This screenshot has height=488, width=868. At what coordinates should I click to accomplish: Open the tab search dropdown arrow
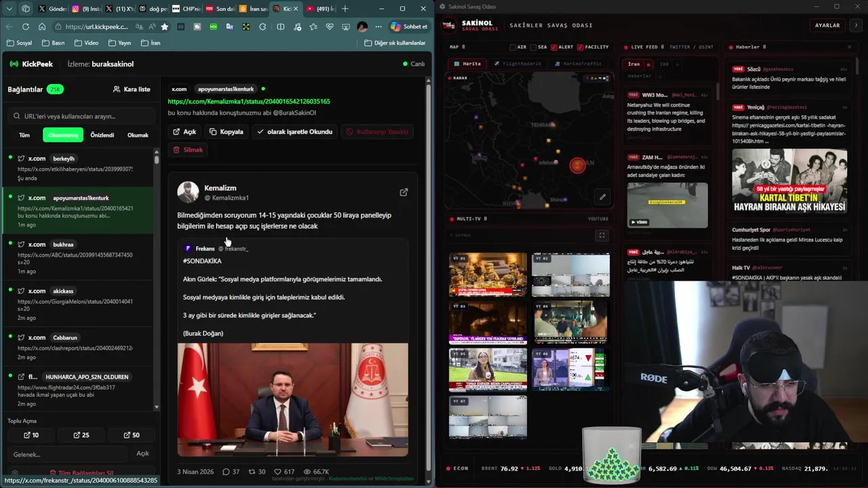(9, 9)
